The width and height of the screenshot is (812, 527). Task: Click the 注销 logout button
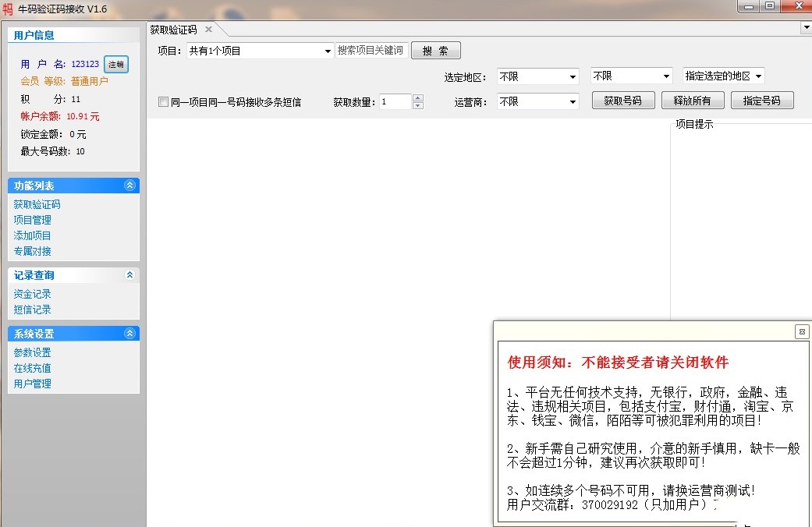pyautogui.click(x=115, y=65)
